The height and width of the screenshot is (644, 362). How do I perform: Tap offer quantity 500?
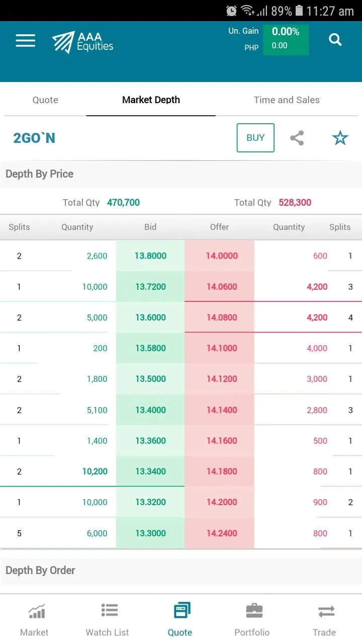pyautogui.click(x=320, y=441)
